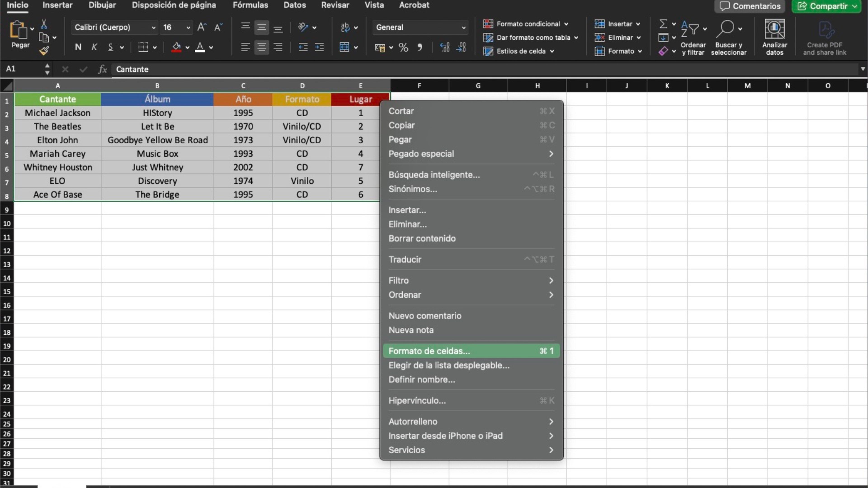868x488 pixels.
Task: Choose Formato de celdas in context menu
Action: click(x=471, y=351)
